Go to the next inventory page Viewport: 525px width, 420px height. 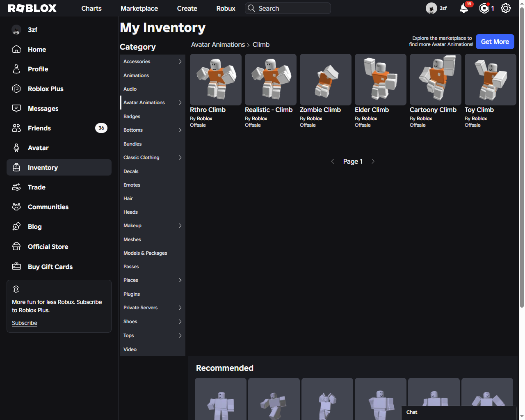click(373, 161)
